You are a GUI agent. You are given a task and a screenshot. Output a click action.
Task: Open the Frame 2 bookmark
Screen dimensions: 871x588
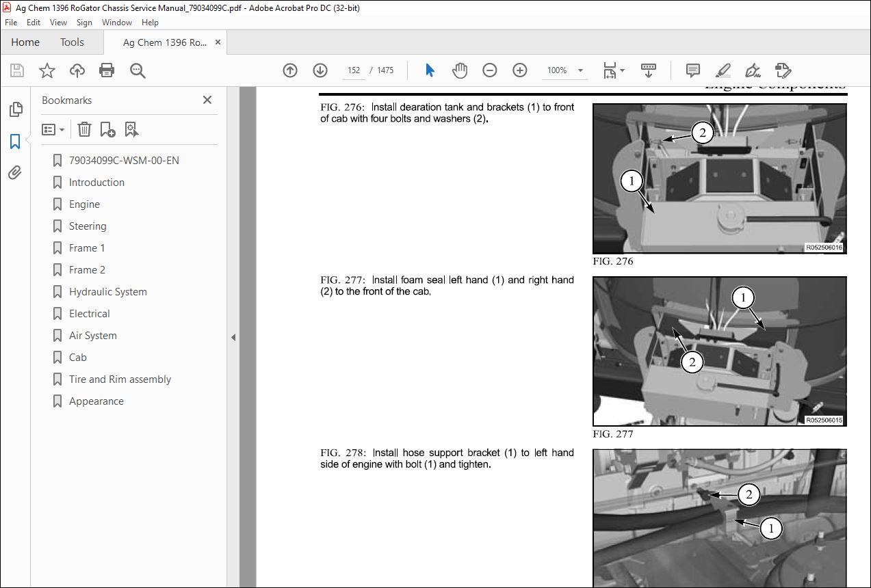(x=87, y=270)
